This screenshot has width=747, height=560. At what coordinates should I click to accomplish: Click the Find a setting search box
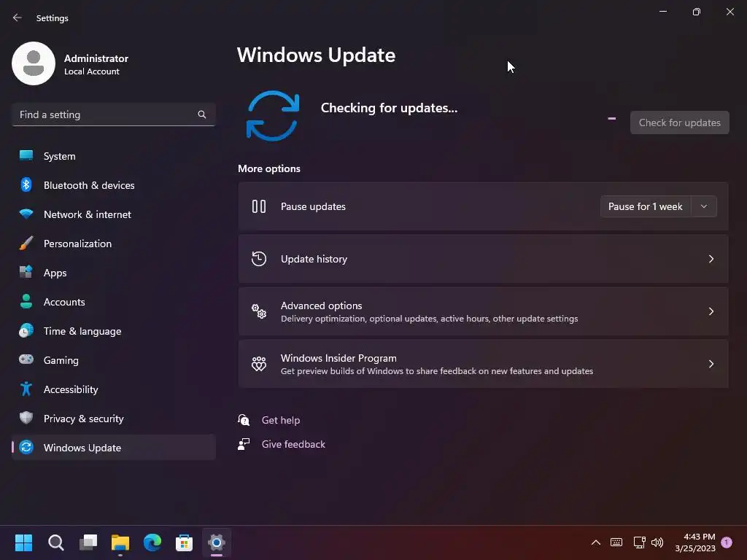tap(113, 114)
